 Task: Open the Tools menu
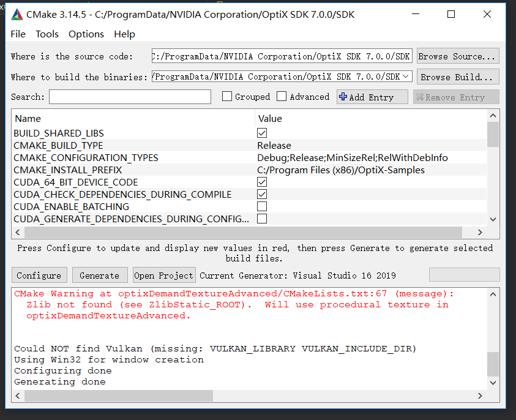47,34
